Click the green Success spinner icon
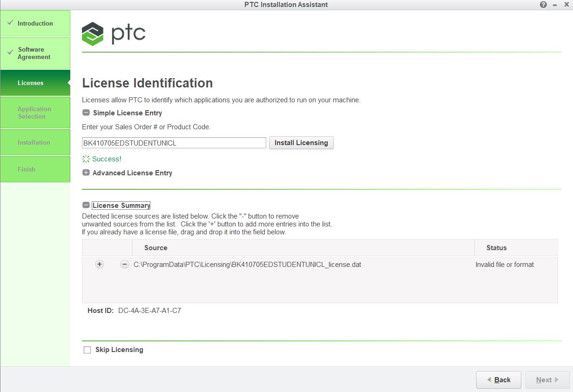Image resolution: width=573 pixels, height=392 pixels. (86, 159)
